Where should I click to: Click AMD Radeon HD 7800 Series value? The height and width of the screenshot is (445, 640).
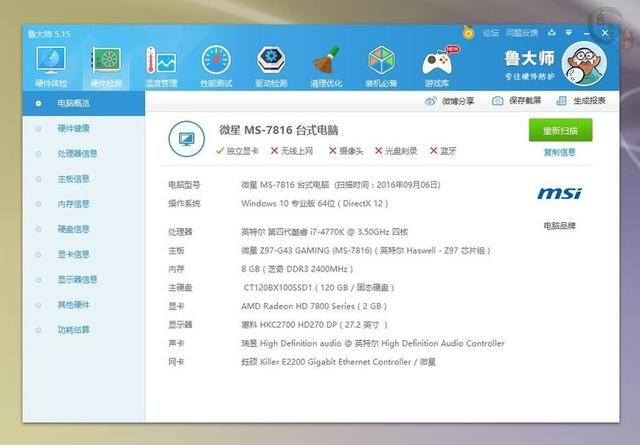coord(314,306)
